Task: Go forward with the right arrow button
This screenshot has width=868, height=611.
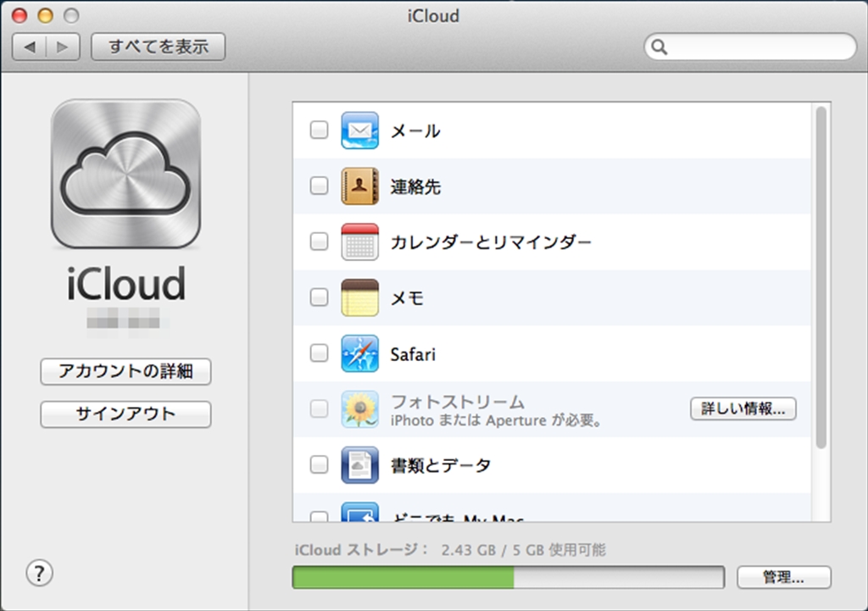Action: pos(63,47)
